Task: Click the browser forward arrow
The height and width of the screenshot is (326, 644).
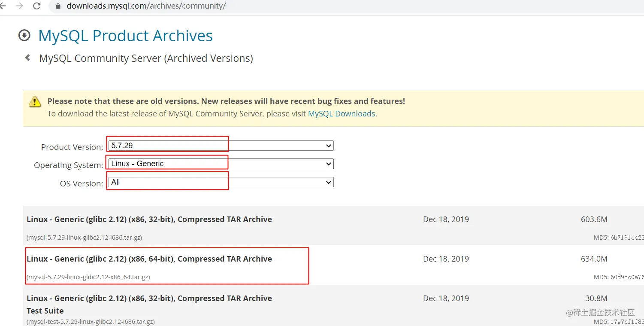Action: point(19,6)
